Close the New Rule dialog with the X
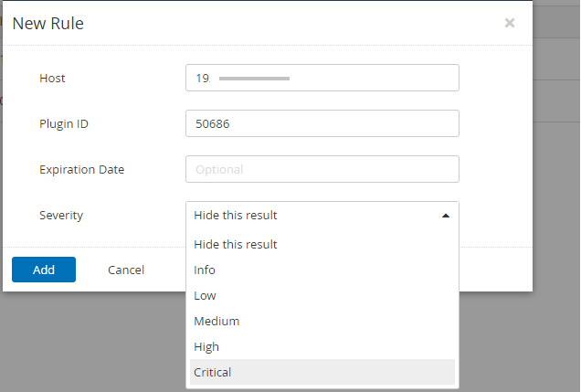Viewport: 581px width, 392px height. click(510, 23)
